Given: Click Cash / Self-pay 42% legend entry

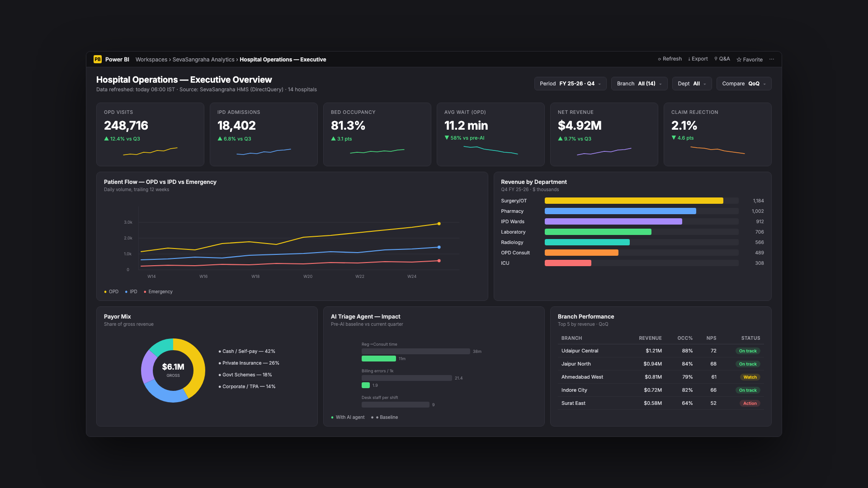Looking at the screenshot, I should [247, 352].
